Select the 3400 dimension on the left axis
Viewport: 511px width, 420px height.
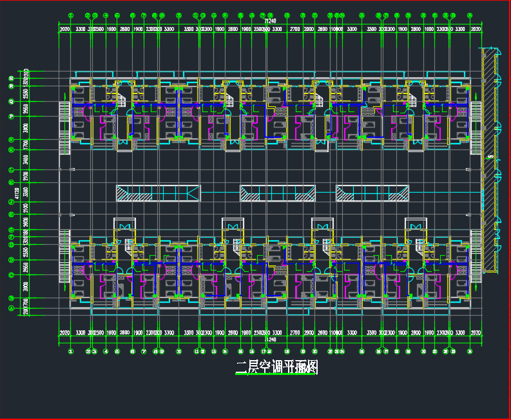pos(26,160)
